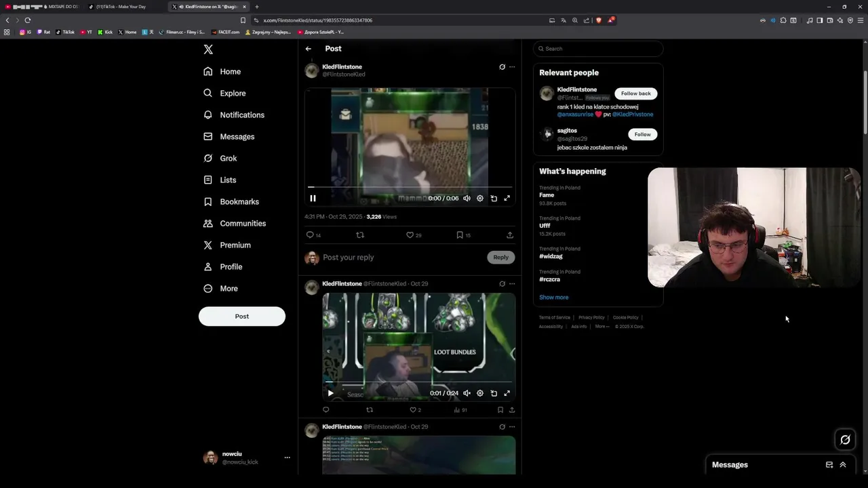868x488 pixels.
Task: Toggle picture-in-picture on Loot Bundles video
Action: (x=494, y=393)
